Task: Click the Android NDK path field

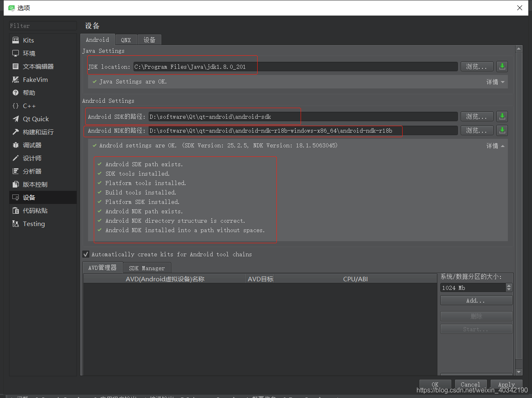Action: (x=303, y=131)
